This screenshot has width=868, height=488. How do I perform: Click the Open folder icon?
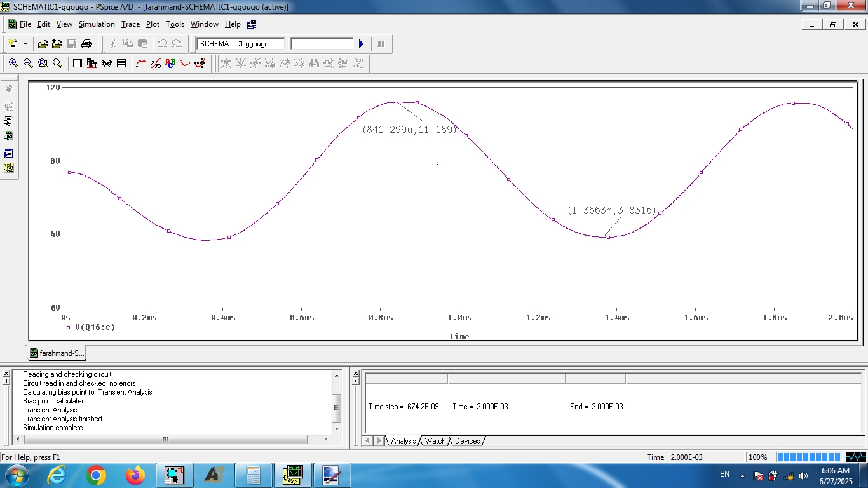43,44
